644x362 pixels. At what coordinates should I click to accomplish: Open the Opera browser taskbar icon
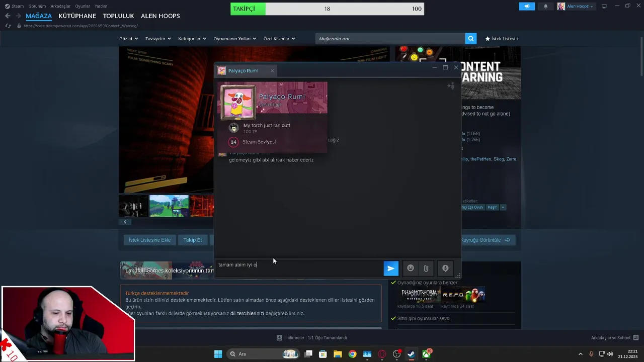382,354
